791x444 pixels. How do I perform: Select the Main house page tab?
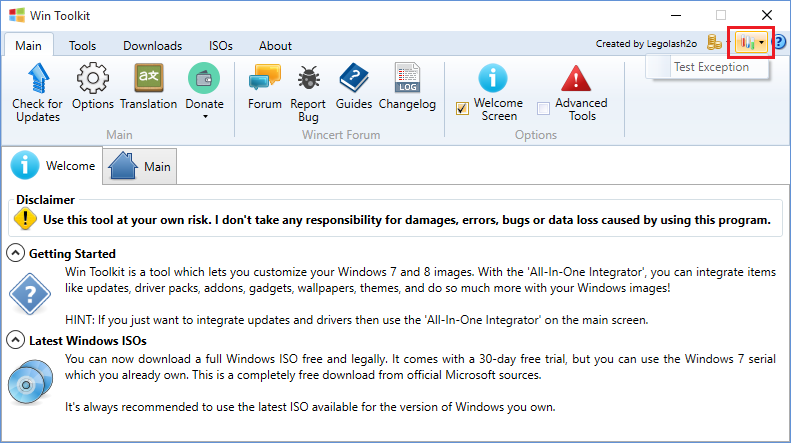(140, 166)
